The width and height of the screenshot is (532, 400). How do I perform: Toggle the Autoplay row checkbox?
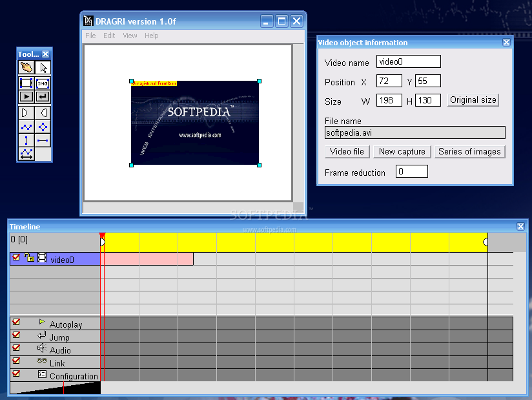(x=16, y=322)
